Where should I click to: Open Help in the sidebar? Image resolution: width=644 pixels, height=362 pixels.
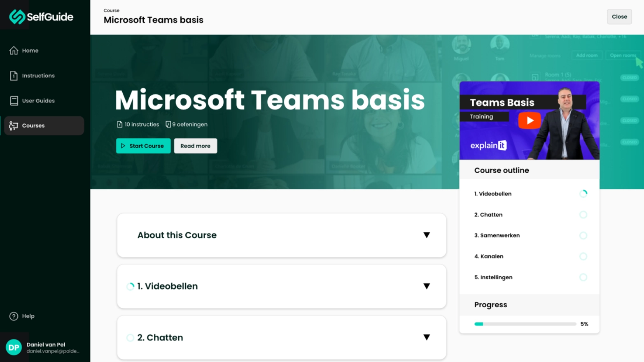44,316
